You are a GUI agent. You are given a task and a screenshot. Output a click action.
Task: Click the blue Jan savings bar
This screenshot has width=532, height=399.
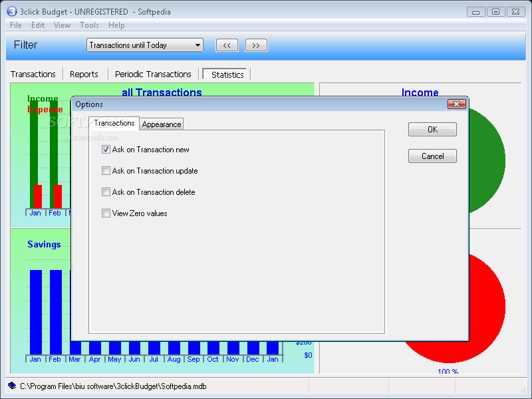click(36, 312)
